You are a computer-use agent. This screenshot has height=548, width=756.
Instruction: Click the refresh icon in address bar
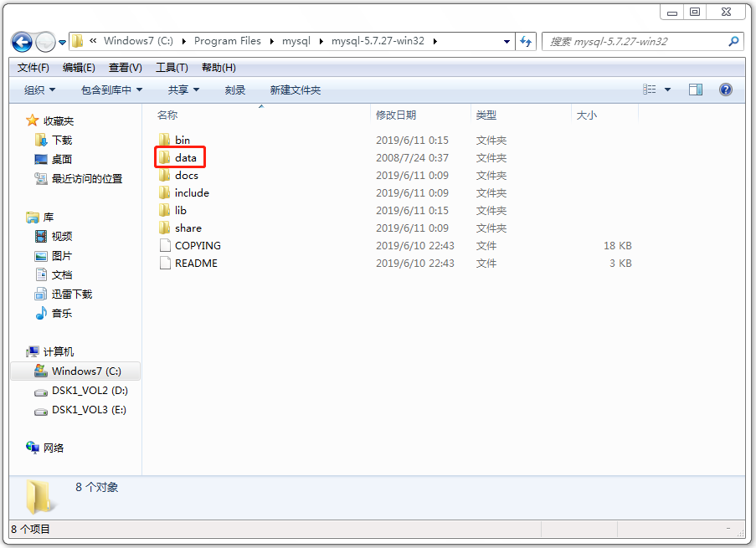(526, 41)
